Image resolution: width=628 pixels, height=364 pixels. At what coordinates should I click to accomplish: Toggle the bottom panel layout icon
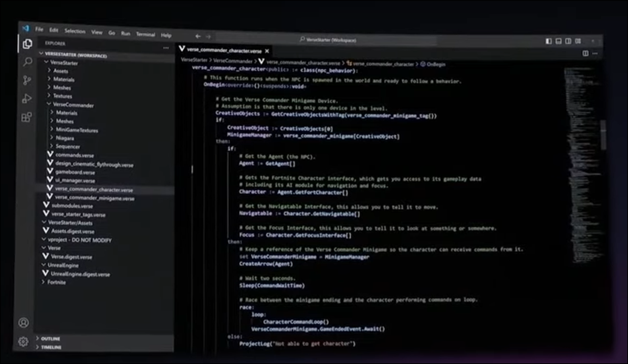[x=558, y=41]
